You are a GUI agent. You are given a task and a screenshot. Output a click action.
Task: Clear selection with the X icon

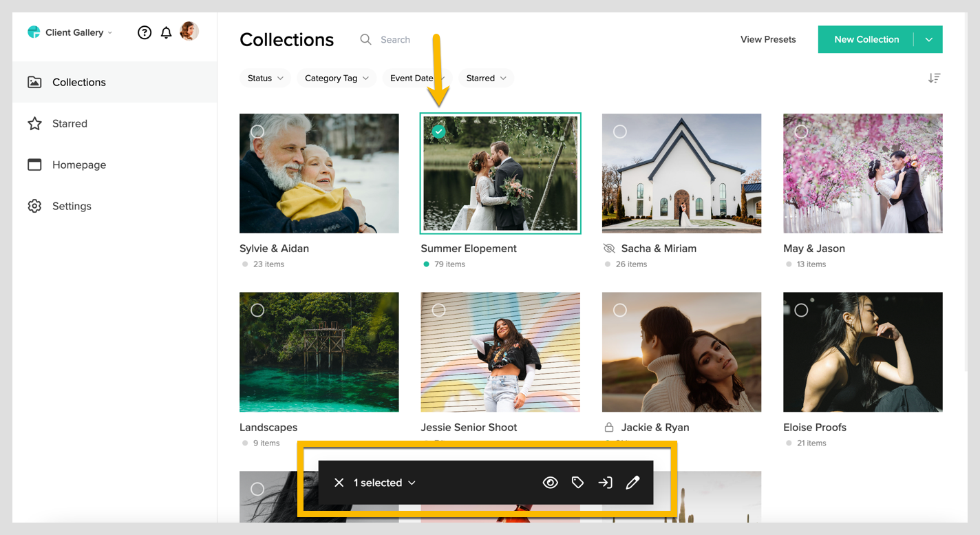339,483
